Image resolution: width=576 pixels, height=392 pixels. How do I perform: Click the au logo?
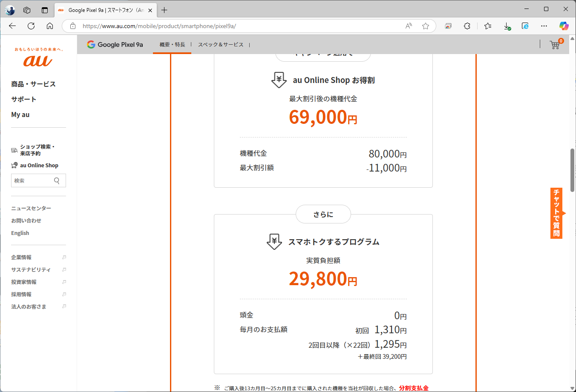pyautogui.click(x=38, y=60)
